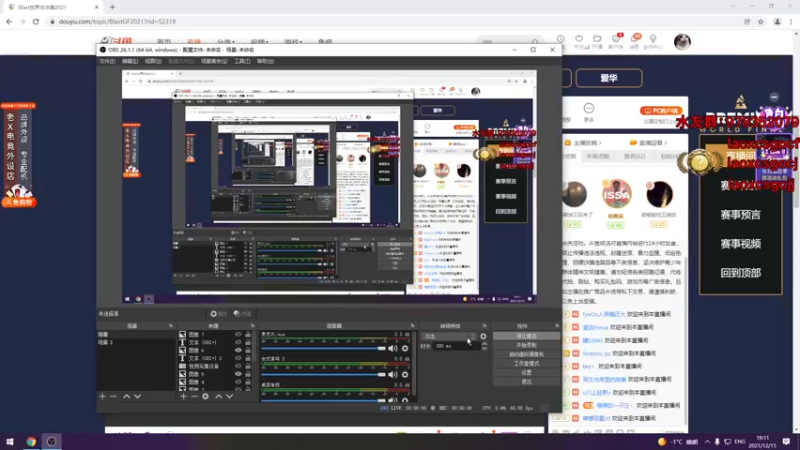Mute the 台式音响 2 mixer channel
Screen dimensions: 800x450
392,374
